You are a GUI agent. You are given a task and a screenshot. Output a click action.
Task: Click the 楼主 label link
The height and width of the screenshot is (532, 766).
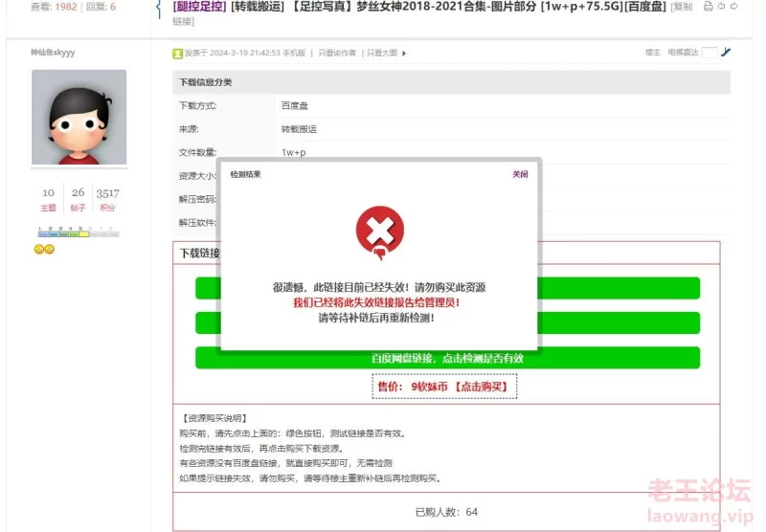click(x=653, y=53)
